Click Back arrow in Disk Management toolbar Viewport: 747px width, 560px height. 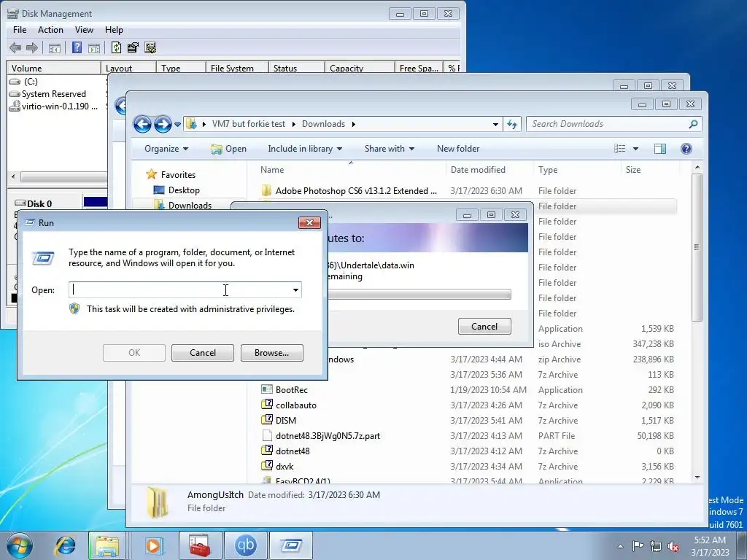(15, 47)
